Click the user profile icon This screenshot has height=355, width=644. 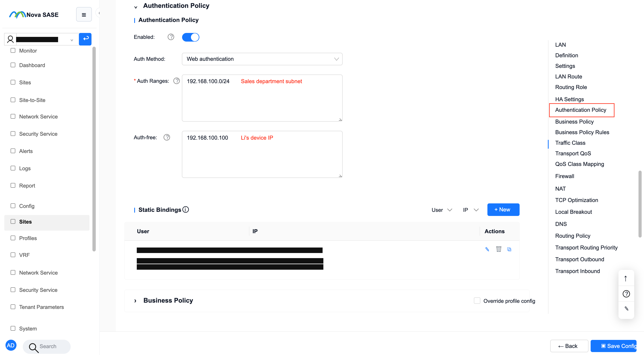coord(10,39)
